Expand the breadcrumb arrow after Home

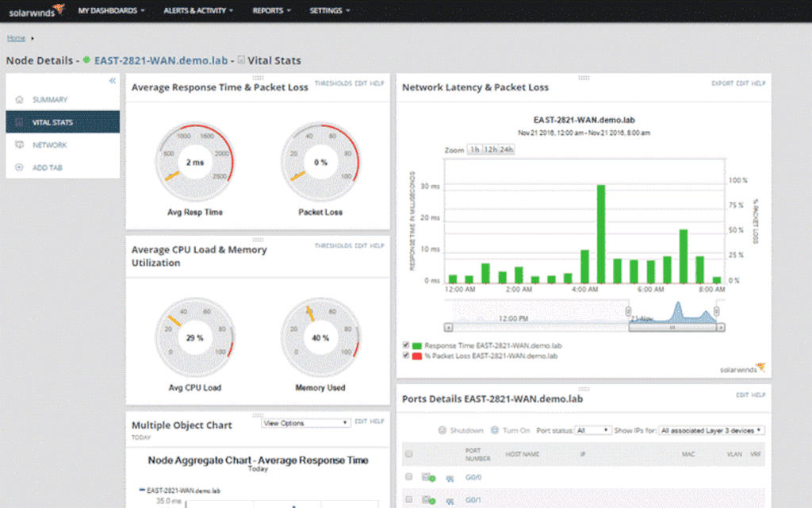click(x=32, y=38)
